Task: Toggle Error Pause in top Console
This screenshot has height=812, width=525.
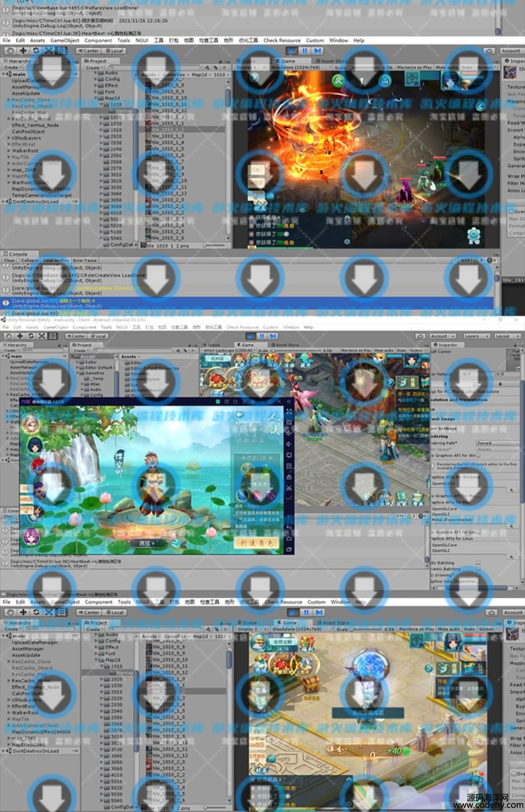Action: click(x=85, y=261)
